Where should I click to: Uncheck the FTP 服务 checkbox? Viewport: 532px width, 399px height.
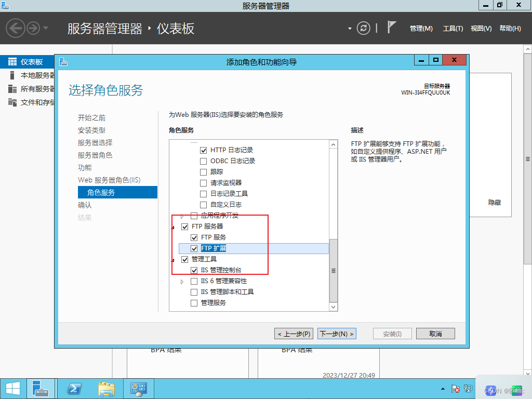pos(194,237)
